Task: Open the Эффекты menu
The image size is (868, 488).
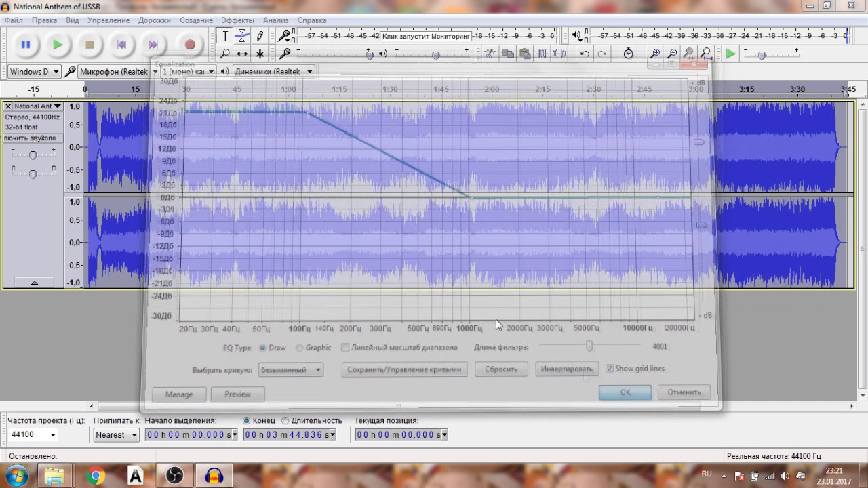Action: (238, 20)
